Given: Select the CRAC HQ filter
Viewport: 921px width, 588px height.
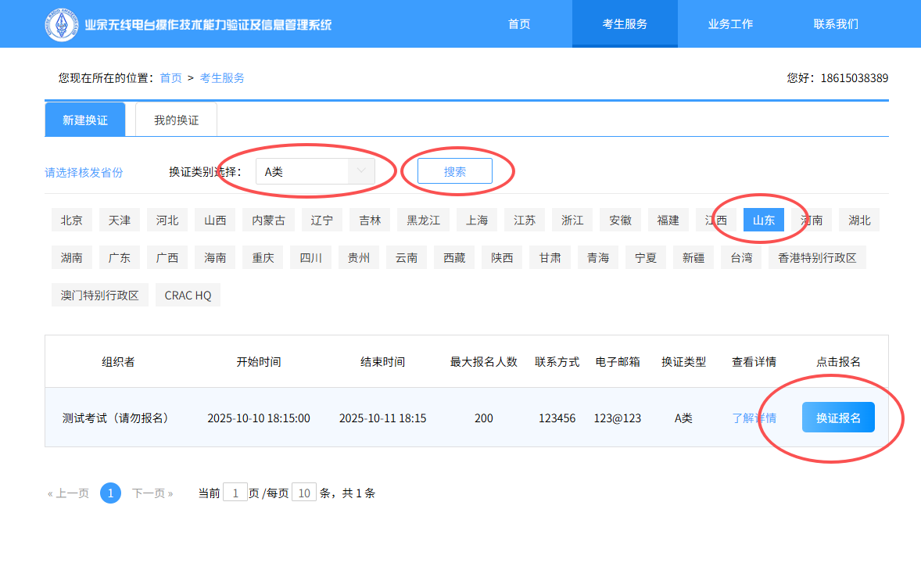Looking at the screenshot, I should pyautogui.click(x=187, y=295).
